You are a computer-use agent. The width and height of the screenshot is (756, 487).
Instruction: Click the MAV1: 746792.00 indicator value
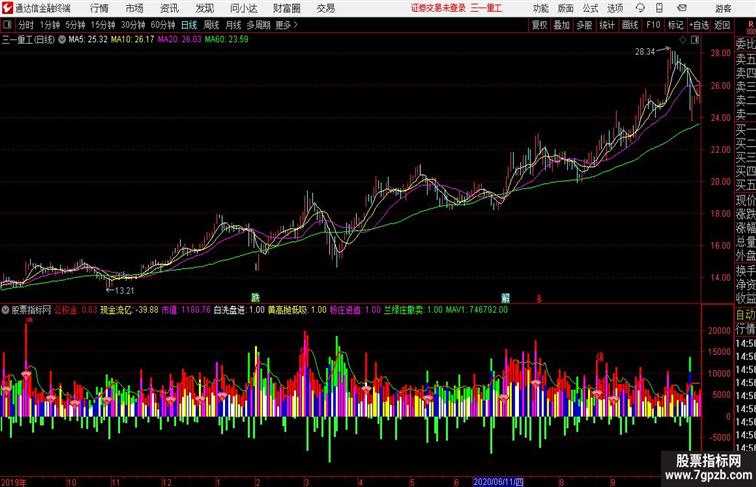coord(476,310)
